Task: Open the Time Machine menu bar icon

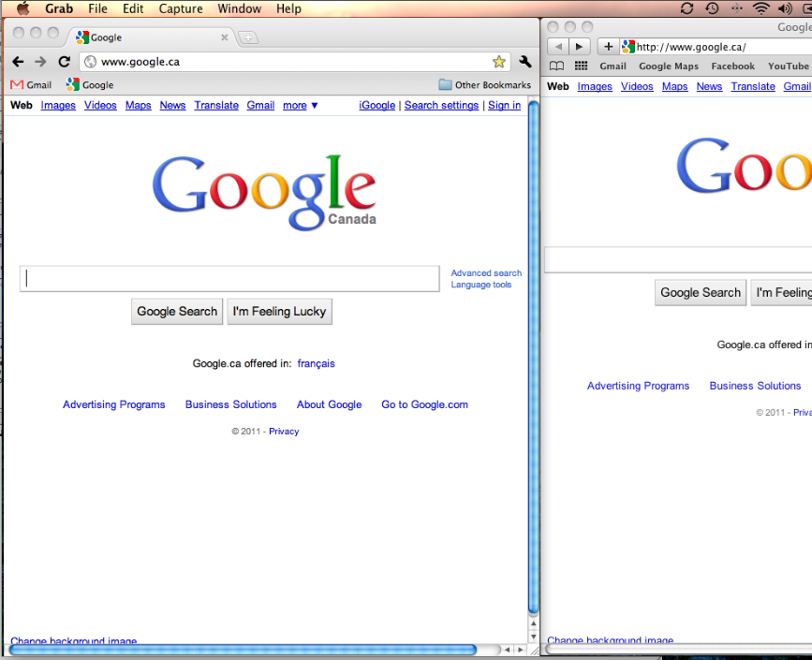Action: [713, 8]
